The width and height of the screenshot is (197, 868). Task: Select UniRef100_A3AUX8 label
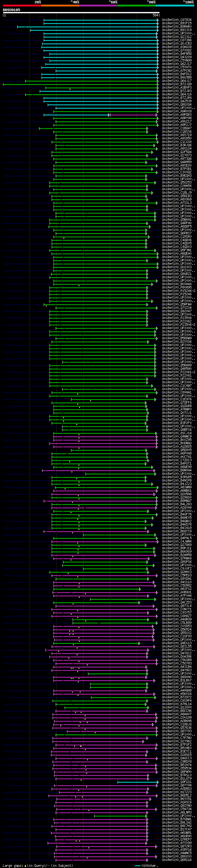(176, 47)
